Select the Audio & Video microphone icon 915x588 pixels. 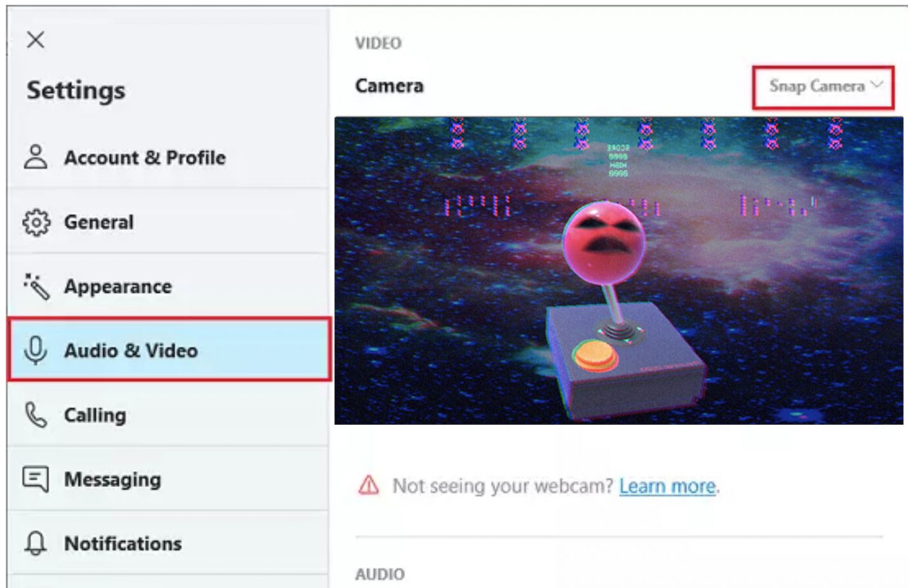[36, 351]
